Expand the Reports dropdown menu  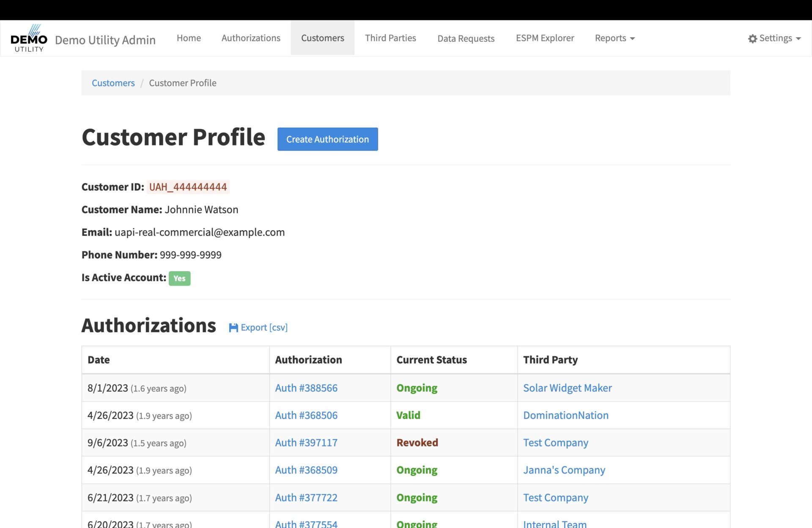pyautogui.click(x=614, y=38)
